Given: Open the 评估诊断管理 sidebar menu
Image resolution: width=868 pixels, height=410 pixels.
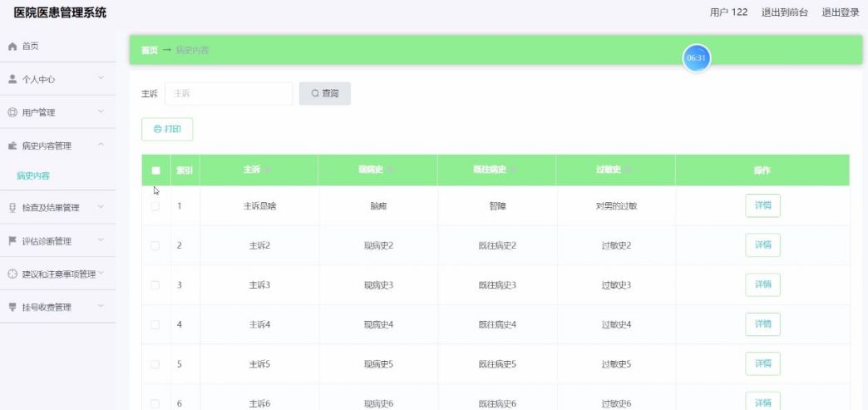Looking at the screenshot, I should [x=58, y=241].
